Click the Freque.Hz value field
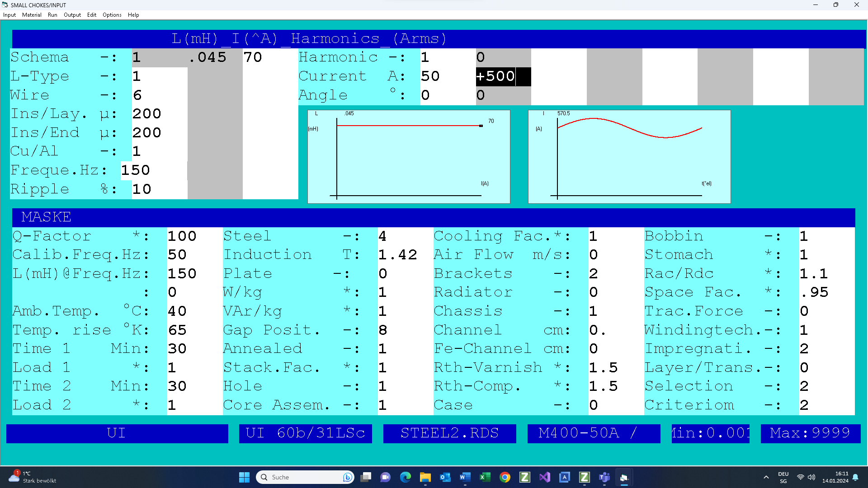The height and width of the screenshot is (488, 868). [x=154, y=170]
